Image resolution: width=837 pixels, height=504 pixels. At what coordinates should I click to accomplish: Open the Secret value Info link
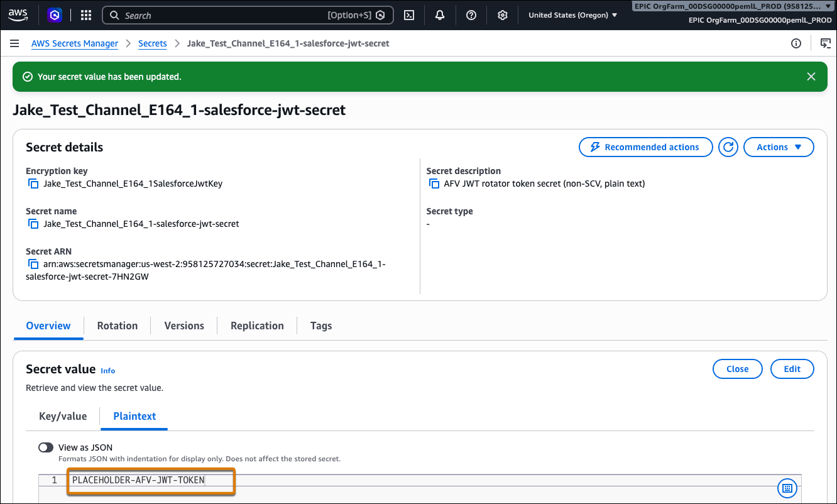pos(108,371)
